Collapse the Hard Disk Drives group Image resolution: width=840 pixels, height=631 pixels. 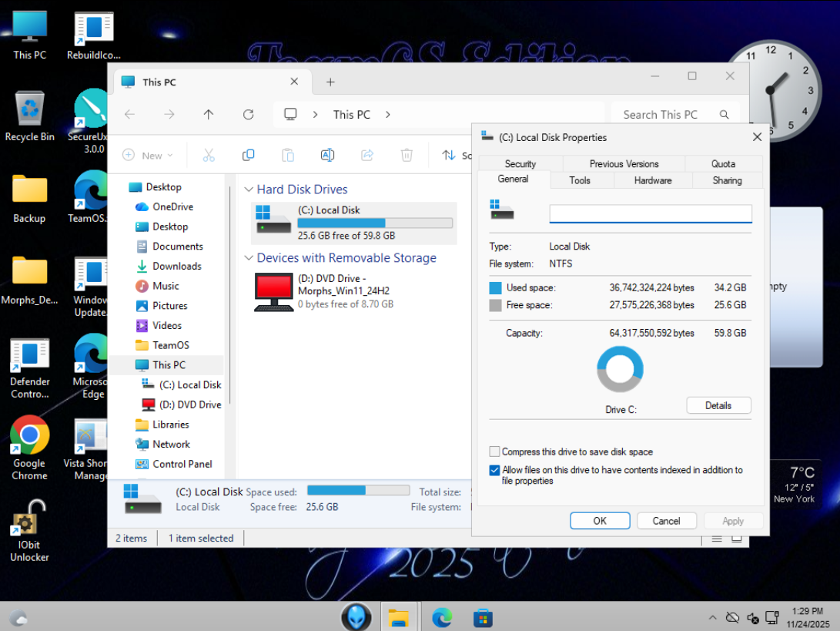(x=249, y=190)
